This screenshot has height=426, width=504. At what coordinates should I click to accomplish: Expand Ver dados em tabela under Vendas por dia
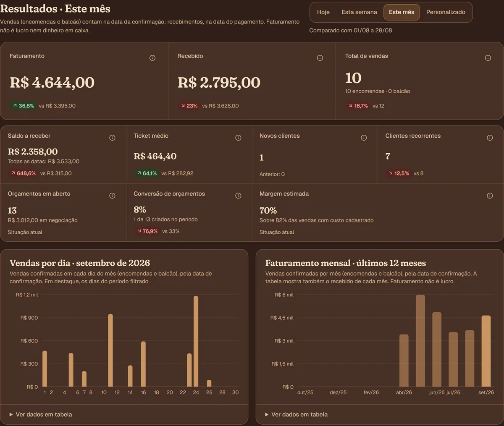[41, 414]
